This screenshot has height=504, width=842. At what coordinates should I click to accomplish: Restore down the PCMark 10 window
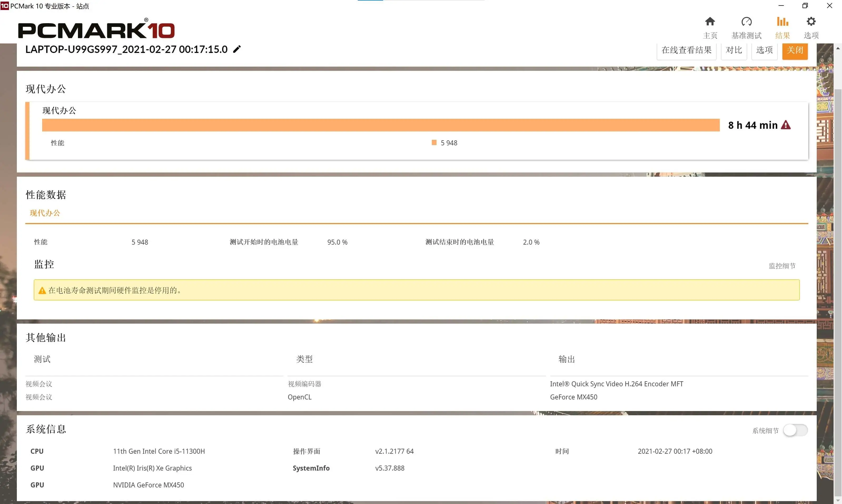click(x=805, y=6)
